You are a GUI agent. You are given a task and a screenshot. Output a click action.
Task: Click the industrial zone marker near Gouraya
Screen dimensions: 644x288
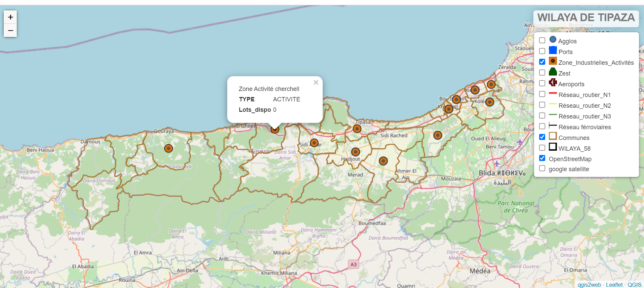[168, 148]
